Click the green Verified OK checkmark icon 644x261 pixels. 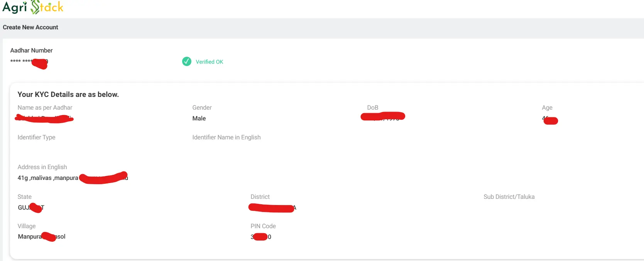(187, 61)
